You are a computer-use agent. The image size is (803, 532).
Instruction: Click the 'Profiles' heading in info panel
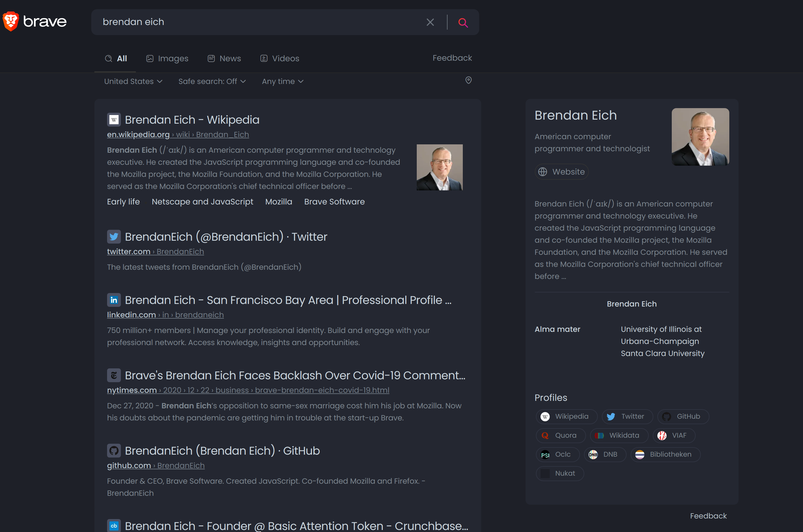pyautogui.click(x=551, y=398)
